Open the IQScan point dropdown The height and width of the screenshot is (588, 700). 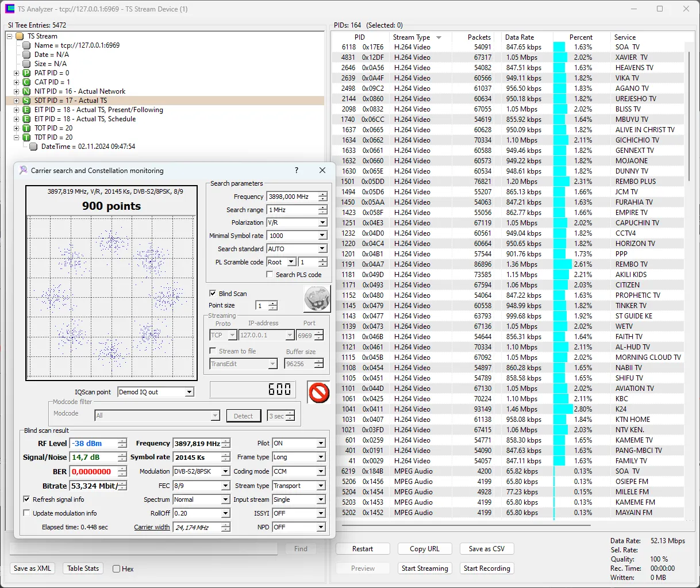[x=189, y=392]
